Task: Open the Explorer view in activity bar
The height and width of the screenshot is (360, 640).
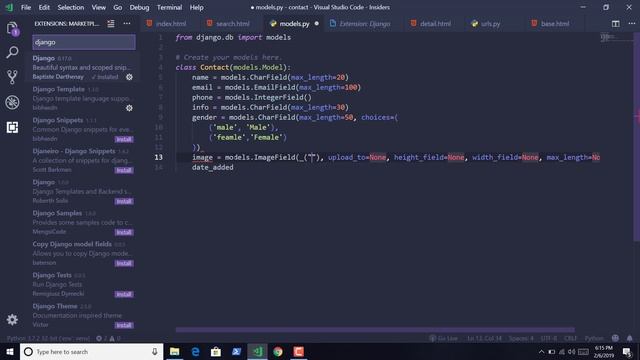Action: (x=12, y=29)
